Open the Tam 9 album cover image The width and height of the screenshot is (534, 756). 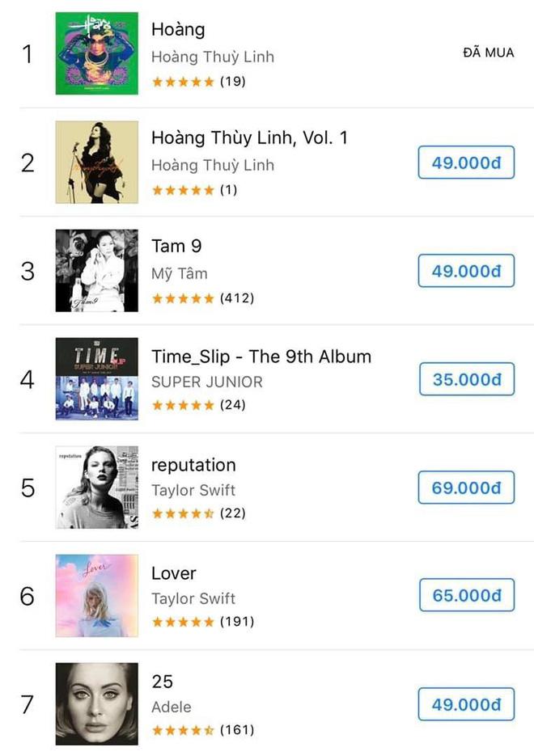click(x=97, y=270)
